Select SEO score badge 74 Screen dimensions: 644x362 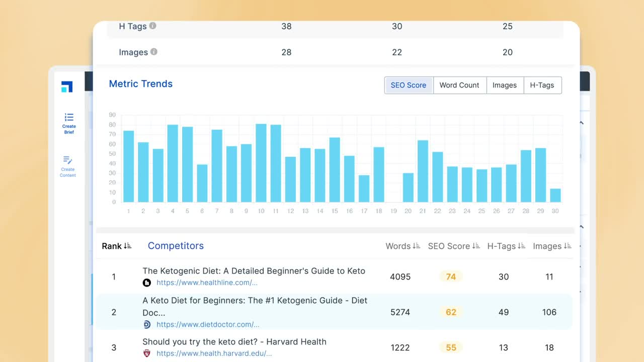(451, 277)
